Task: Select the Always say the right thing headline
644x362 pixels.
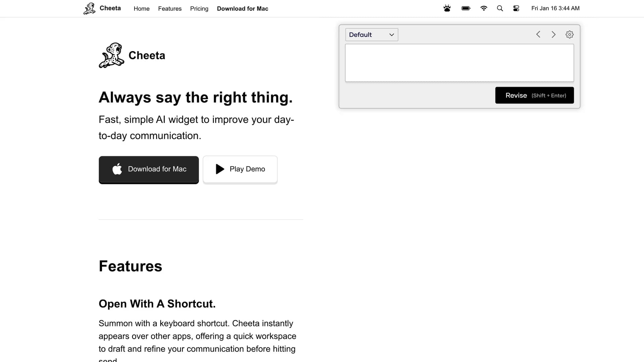Action: pyautogui.click(x=196, y=98)
